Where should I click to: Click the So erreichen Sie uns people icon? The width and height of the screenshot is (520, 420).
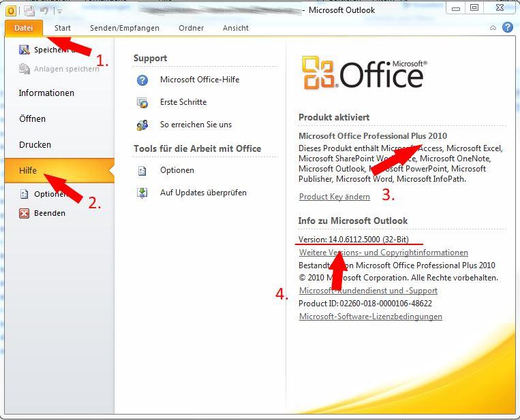point(142,125)
